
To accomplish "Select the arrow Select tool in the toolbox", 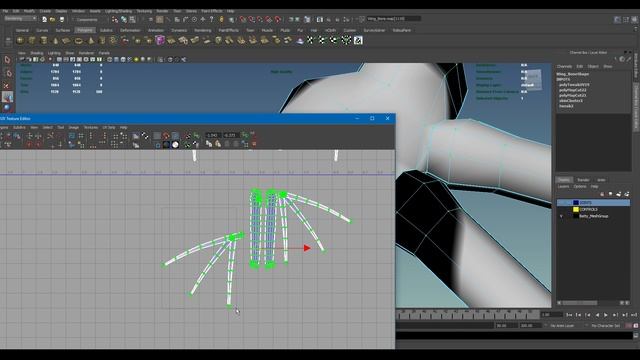I will pyautogui.click(x=7, y=60).
